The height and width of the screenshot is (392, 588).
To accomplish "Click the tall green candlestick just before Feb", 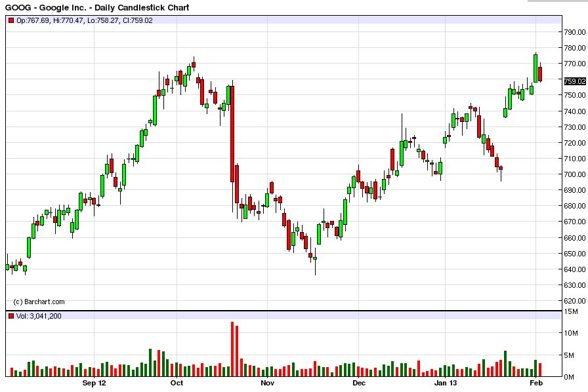I will click(535, 68).
